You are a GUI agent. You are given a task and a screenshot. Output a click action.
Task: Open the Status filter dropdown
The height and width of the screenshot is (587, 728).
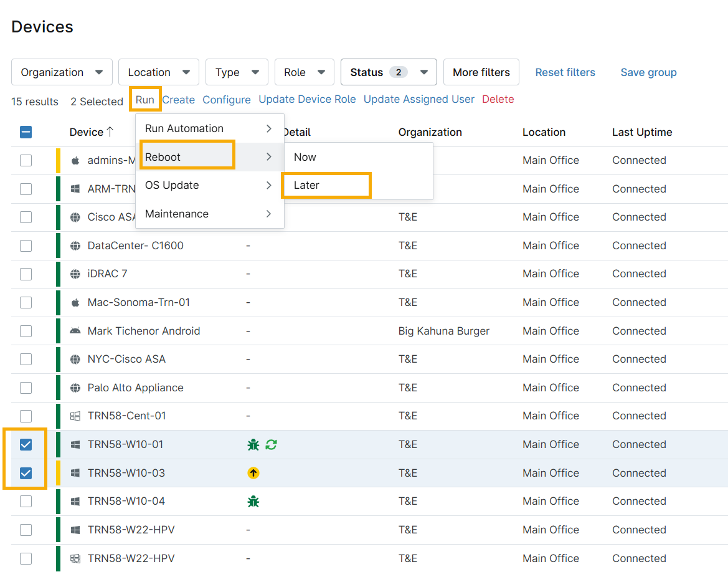coord(388,72)
